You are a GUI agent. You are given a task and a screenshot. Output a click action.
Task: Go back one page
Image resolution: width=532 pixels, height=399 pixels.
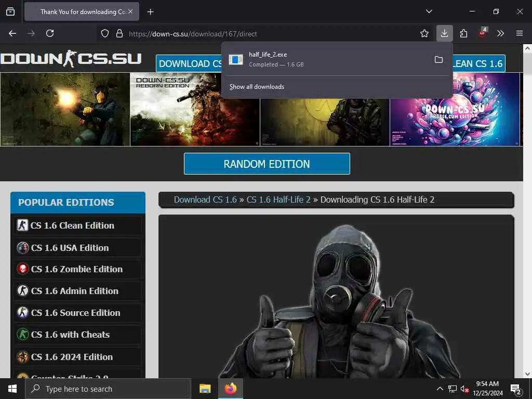[x=12, y=33]
